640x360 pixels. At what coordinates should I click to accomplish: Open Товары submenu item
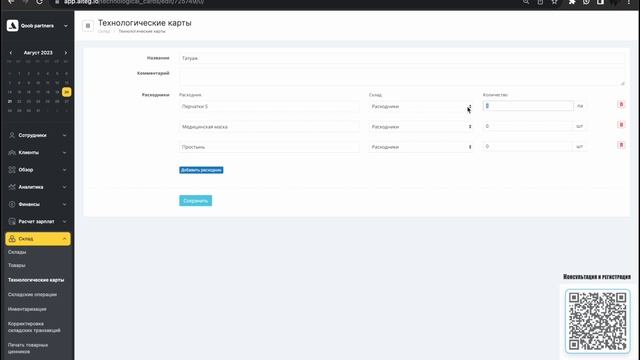click(16, 265)
